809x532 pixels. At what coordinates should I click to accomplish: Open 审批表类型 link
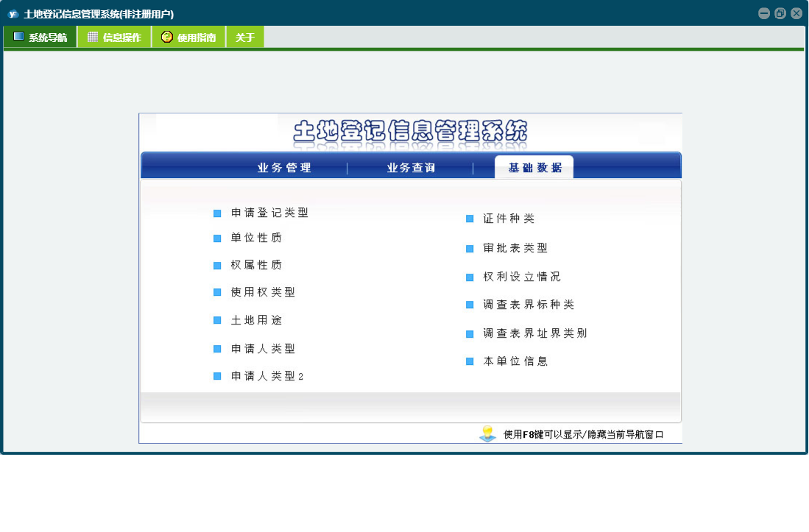515,248
